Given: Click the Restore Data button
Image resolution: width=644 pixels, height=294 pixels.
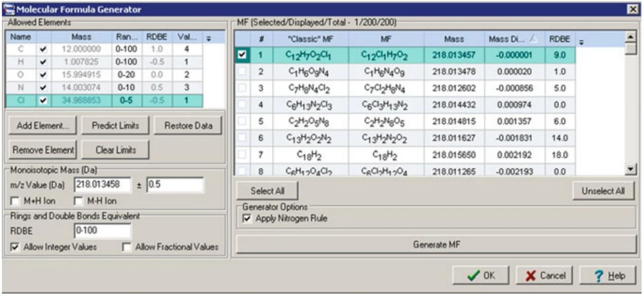Looking at the screenshot, I should [x=188, y=126].
